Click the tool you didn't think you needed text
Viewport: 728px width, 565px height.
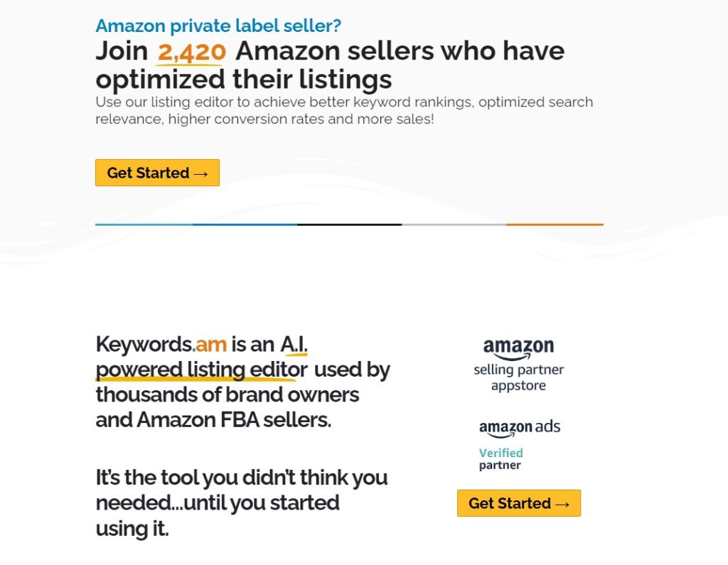click(242, 502)
